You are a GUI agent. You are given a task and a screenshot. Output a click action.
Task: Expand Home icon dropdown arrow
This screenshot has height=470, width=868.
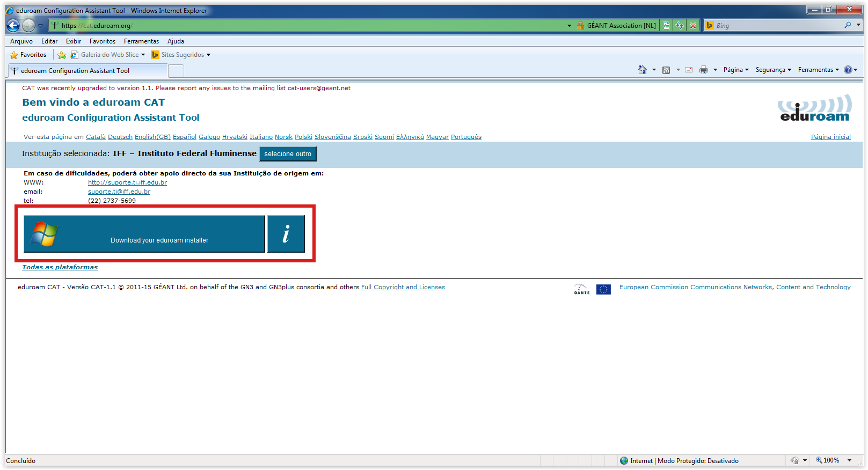pos(654,70)
